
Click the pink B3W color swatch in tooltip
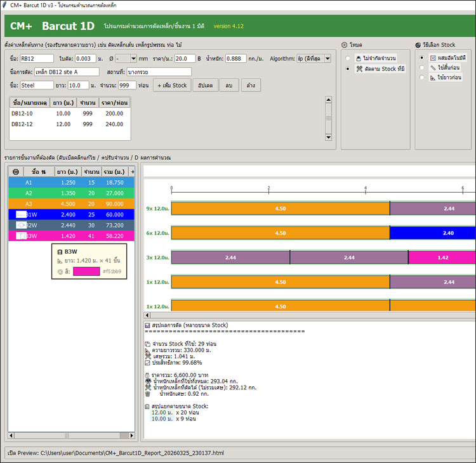point(86,271)
